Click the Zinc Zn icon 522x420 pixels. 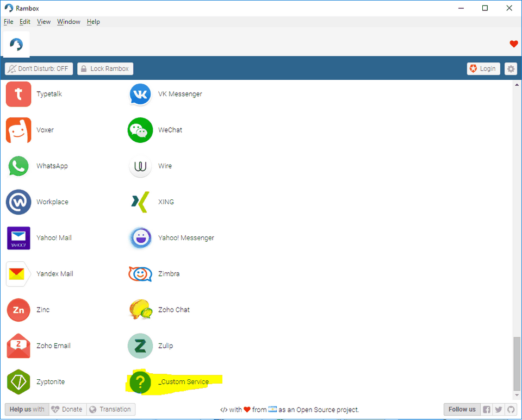pyautogui.click(x=18, y=310)
